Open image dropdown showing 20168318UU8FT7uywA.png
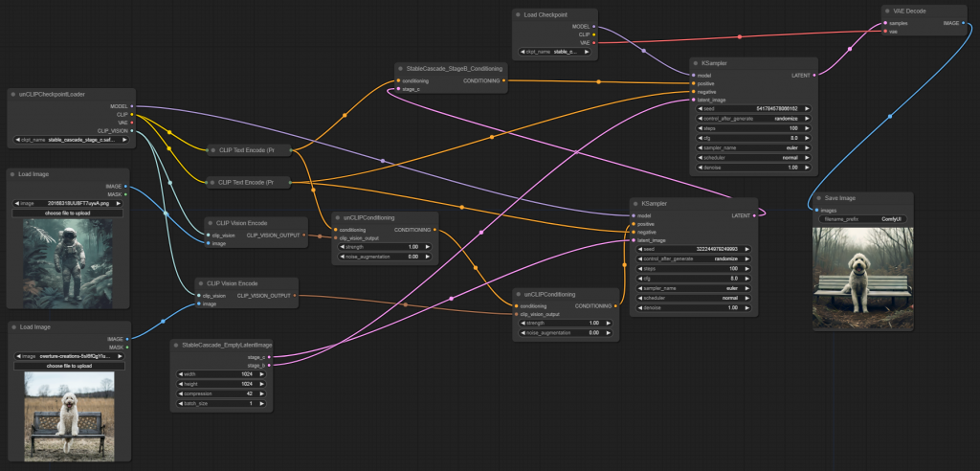980x471 pixels. pyautogui.click(x=68, y=203)
